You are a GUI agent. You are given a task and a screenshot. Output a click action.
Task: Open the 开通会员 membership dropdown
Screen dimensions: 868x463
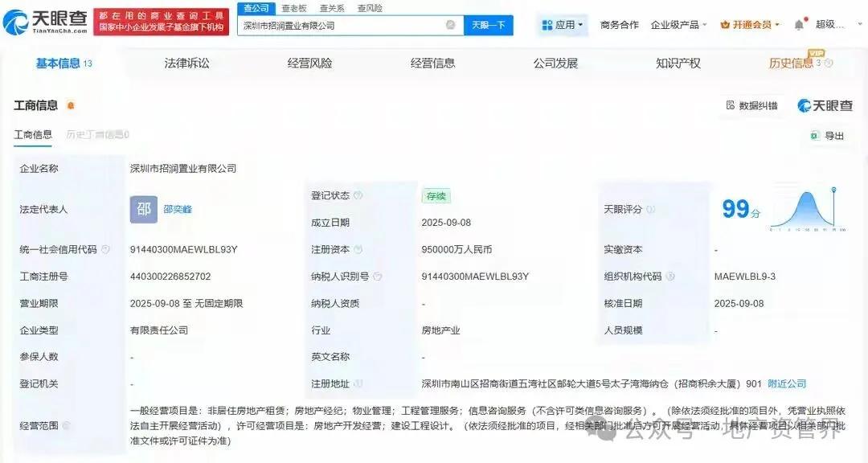coord(750,25)
